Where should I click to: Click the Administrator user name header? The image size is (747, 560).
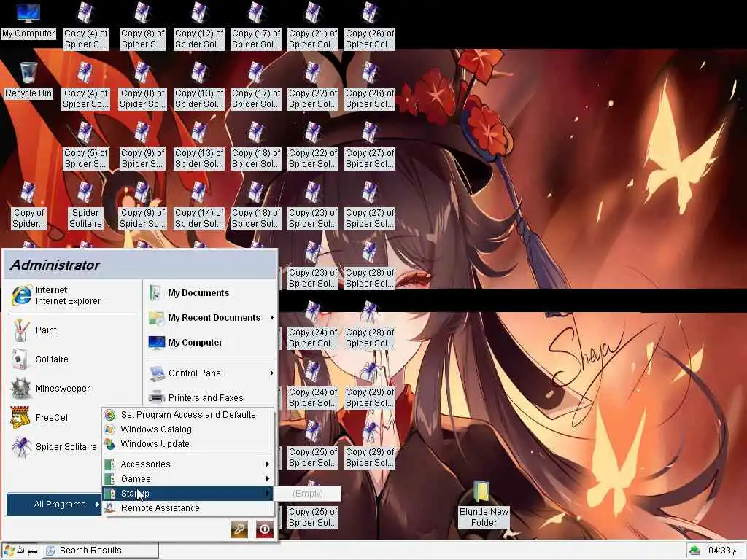pos(55,265)
